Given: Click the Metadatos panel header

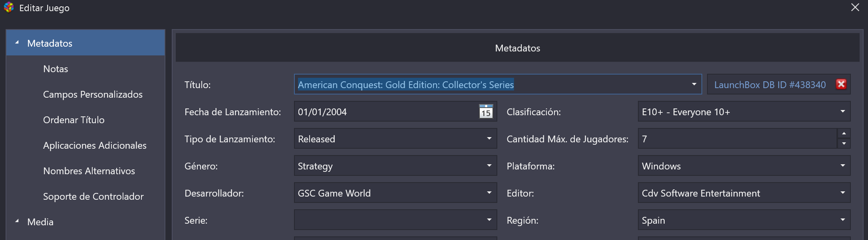Looking at the screenshot, I should click(x=517, y=48).
